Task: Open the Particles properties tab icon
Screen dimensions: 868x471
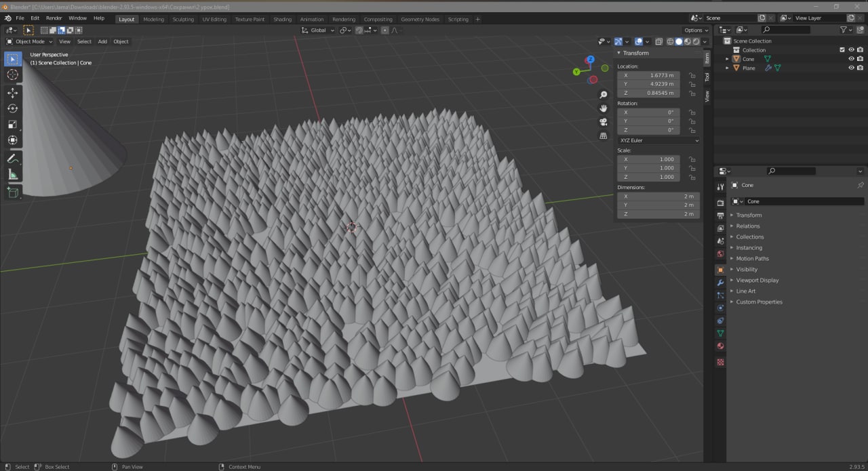Action: click(720, 295)
